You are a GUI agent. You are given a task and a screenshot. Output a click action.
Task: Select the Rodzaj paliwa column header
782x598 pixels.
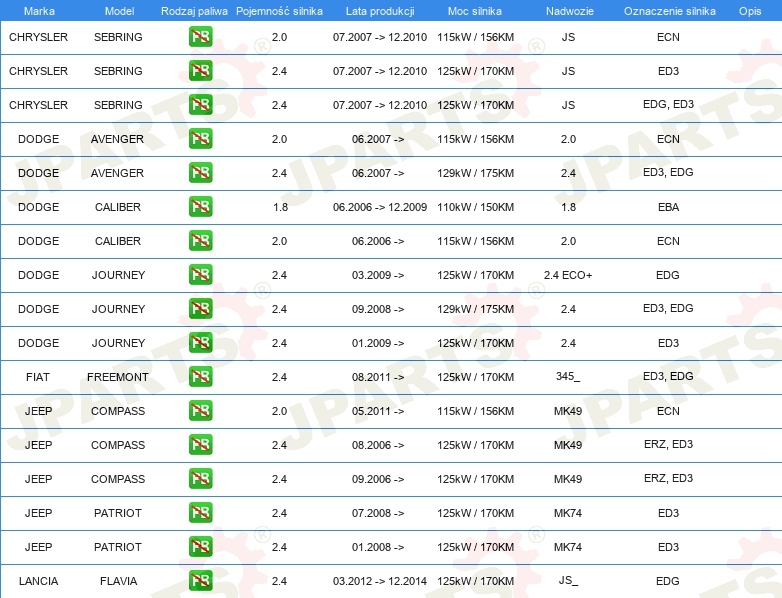(194, 10)
